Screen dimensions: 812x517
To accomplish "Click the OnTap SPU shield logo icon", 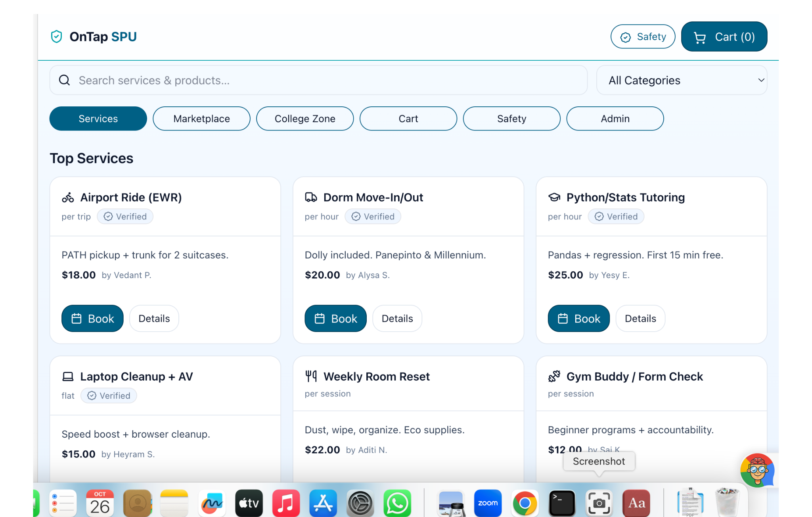I will coord(57,37).
